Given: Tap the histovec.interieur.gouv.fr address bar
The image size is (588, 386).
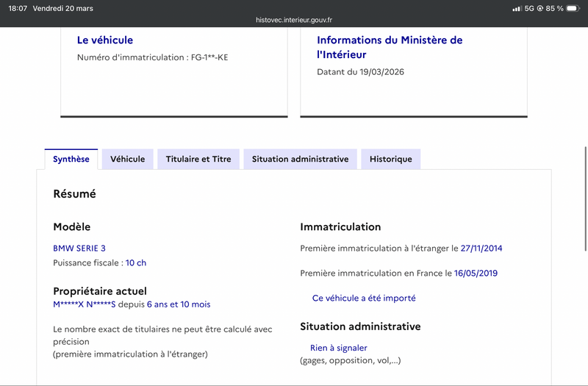Looking at the screenshot, I should (294, 21).
